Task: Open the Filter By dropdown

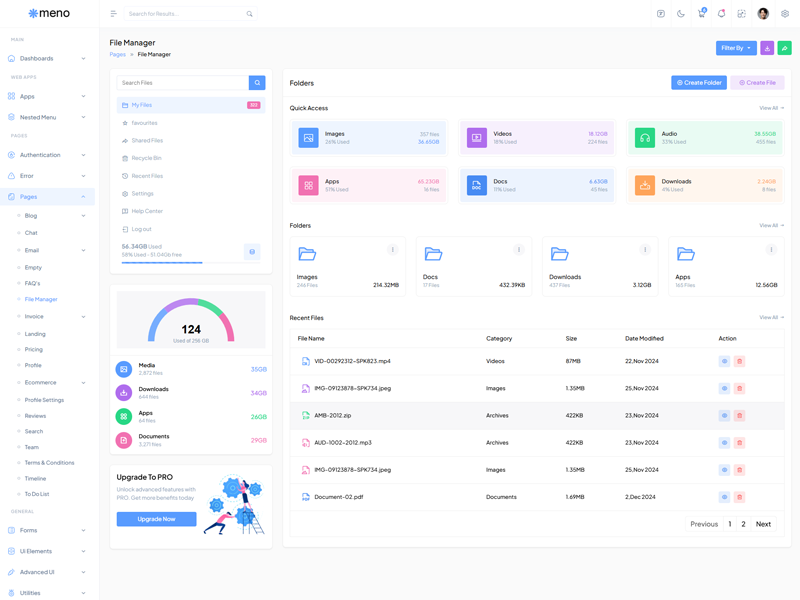Action: click(x=736, y=48)
